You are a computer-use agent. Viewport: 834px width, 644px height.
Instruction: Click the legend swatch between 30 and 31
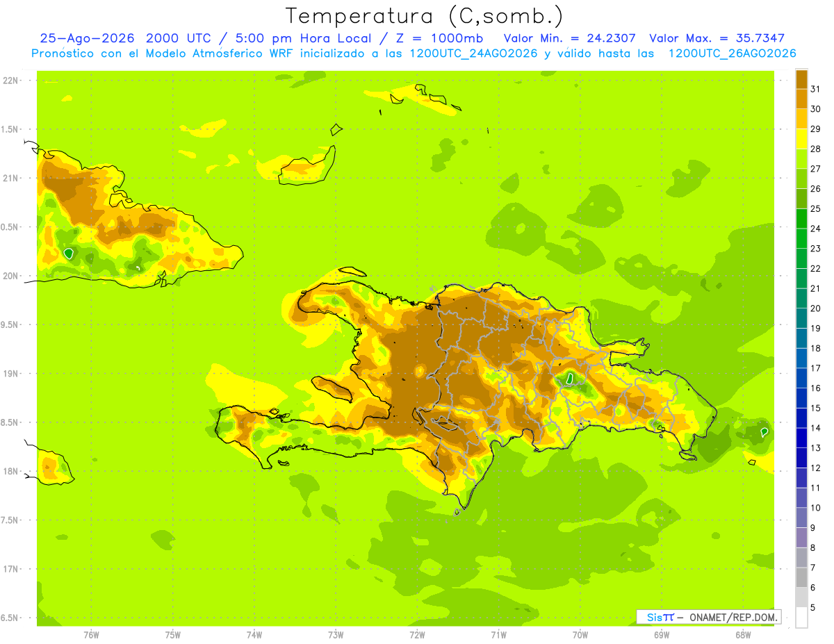coord(801,99)
